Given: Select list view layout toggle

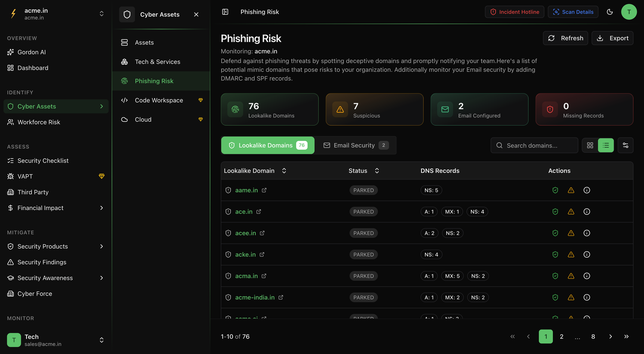Looking at the screenshot, I should (x=605, y=145).
